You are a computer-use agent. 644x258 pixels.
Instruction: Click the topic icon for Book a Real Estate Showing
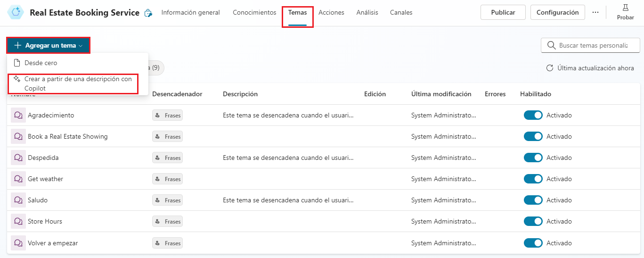18,136
